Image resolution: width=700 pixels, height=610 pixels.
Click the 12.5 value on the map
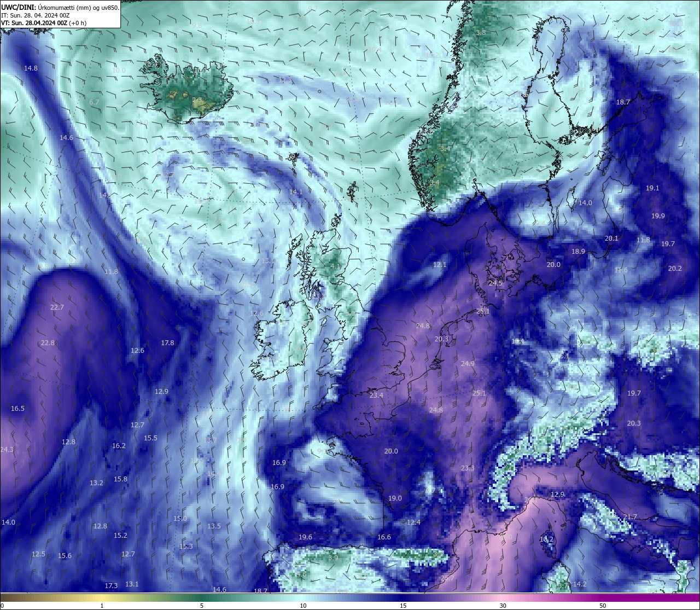(38, 554)
